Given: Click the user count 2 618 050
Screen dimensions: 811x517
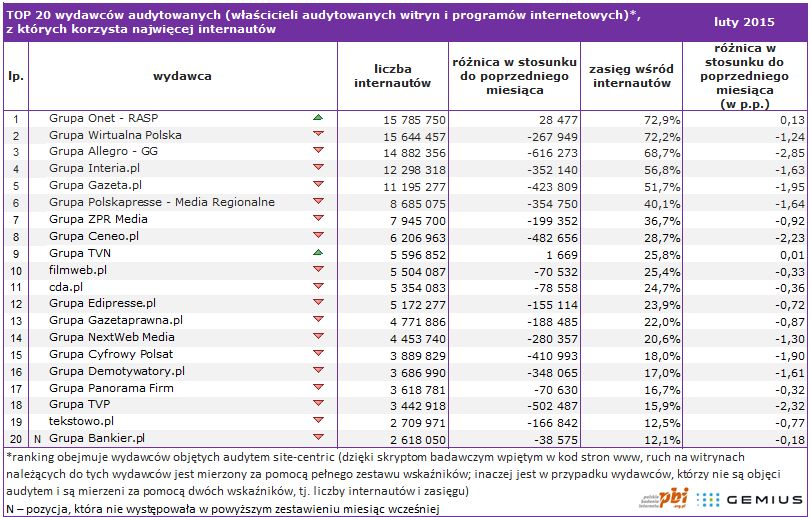Looking at the screenshot, I should click(x=418, y=440).
